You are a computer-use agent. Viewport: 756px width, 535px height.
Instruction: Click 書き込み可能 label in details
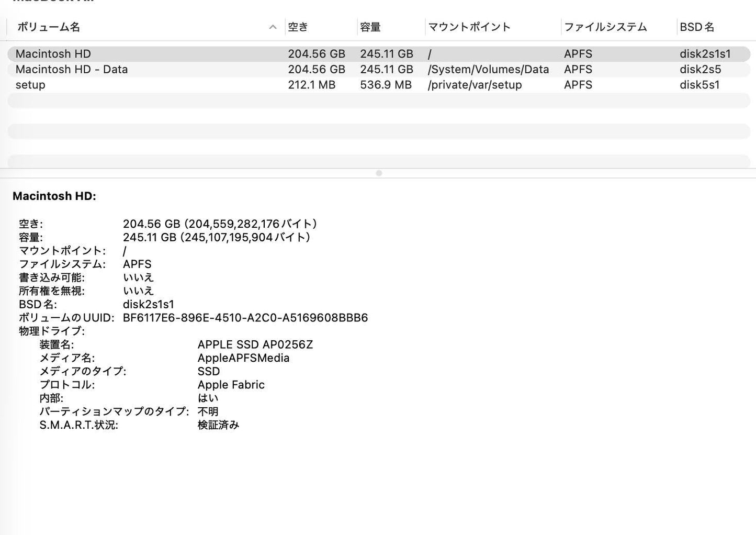click(x=51, y=278)
